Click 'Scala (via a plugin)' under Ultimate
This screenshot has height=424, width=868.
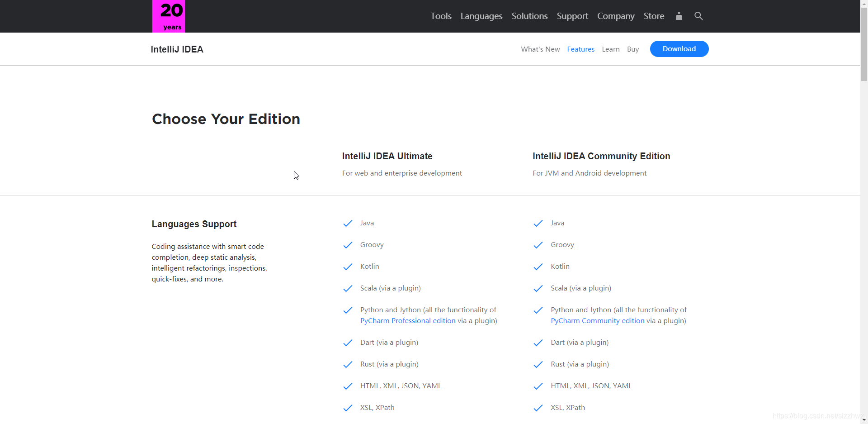tap(391, 288)
